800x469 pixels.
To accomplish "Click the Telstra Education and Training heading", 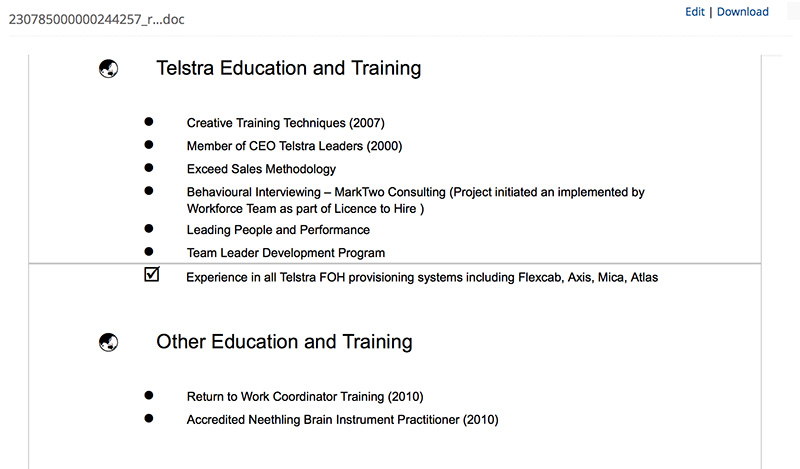I will [288, 69].
